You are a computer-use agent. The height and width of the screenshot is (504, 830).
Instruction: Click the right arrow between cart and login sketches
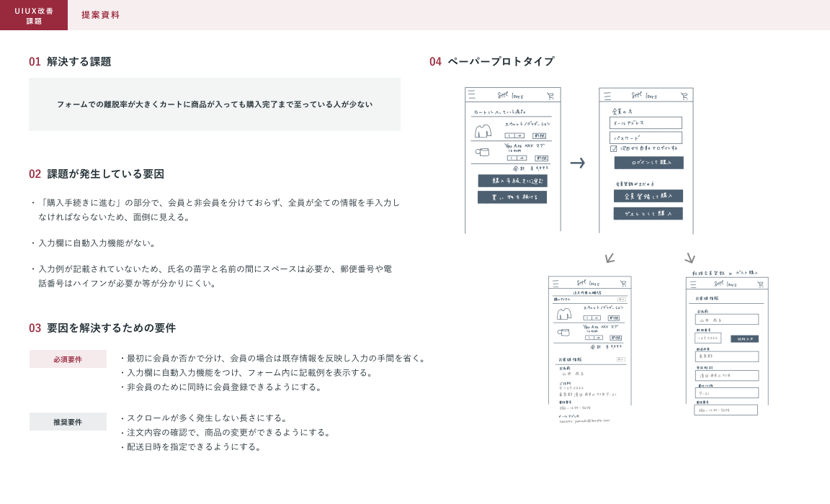[577, 163]
